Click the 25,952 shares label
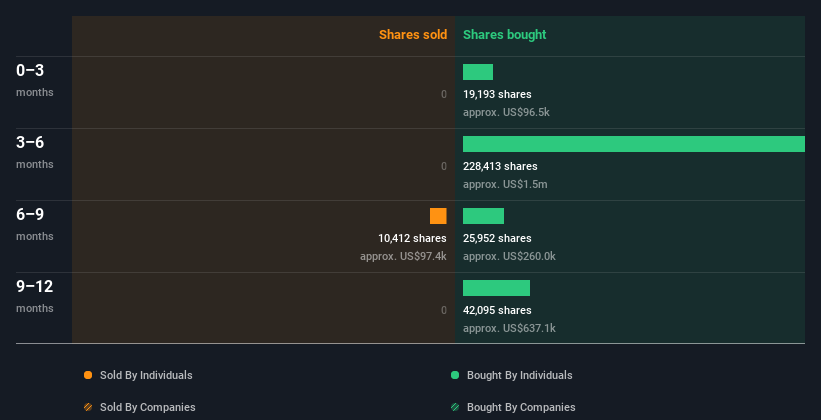This screenshot has width=821, height=420. pos(497,238)
